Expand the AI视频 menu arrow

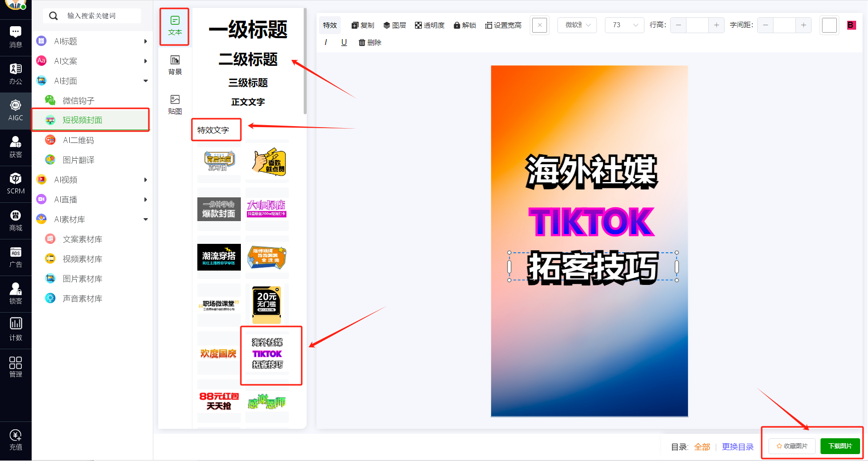pos(145,180)
